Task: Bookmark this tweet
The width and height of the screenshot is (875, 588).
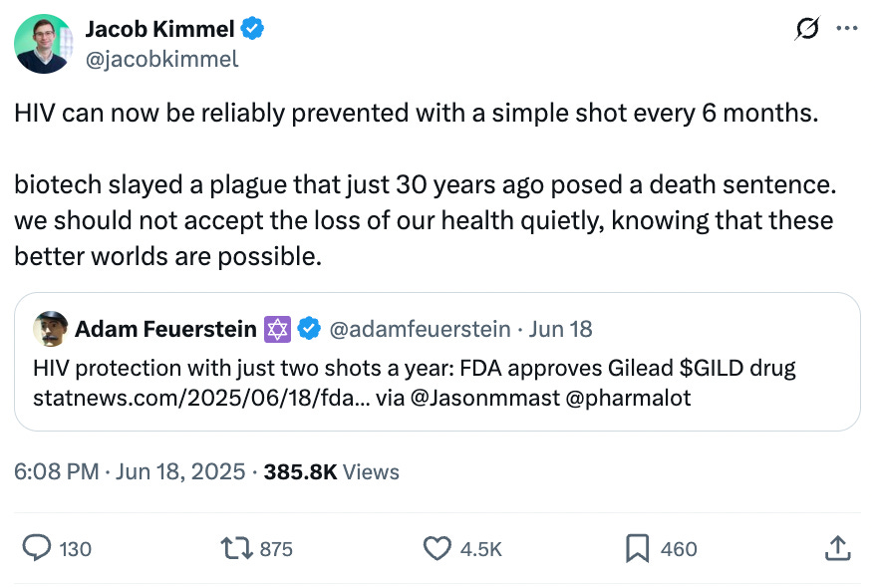Action: point(637,548)
